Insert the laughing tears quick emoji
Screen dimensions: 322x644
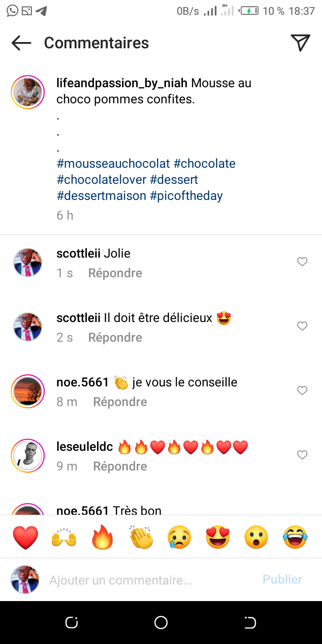coord(295,537)
